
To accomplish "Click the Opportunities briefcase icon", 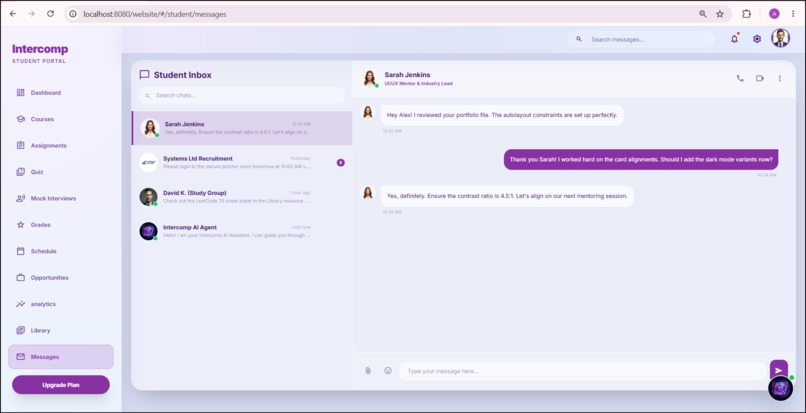I will [x=21, y=278].
